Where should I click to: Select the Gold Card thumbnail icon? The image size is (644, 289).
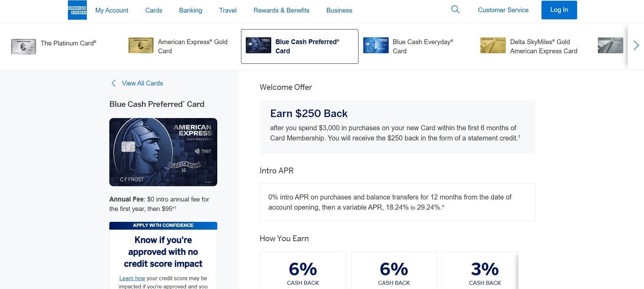[x=141, y=45]
